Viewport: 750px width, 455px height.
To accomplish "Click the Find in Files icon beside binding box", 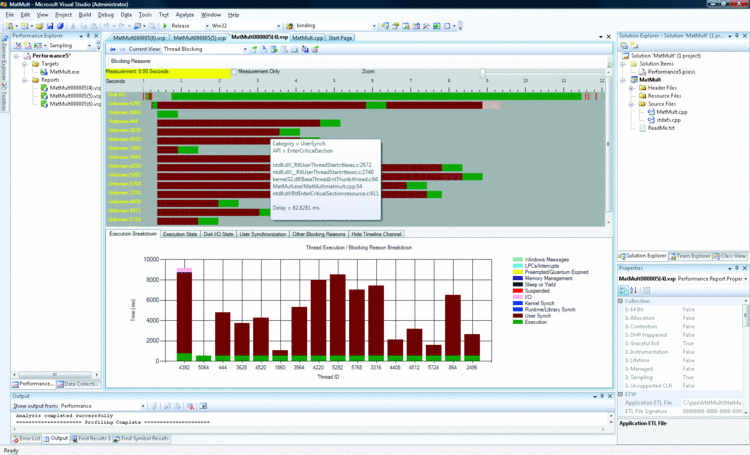I will point(289,26).
